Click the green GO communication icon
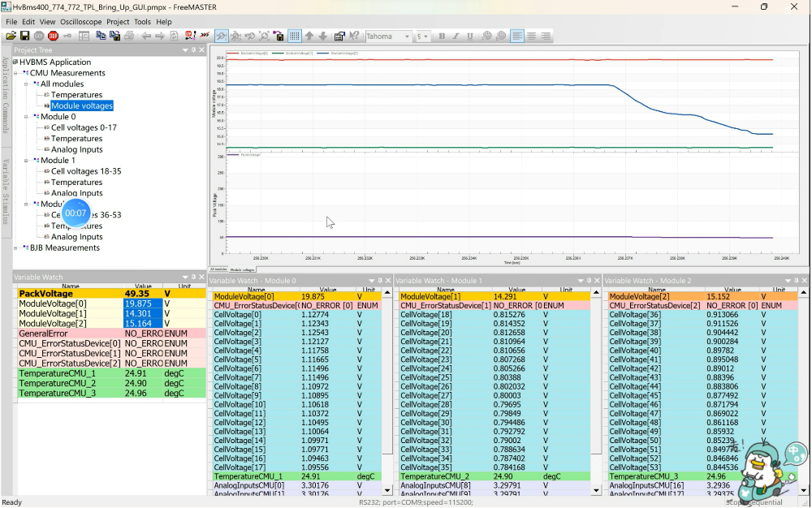812x508 pixels. coord(39,36)
